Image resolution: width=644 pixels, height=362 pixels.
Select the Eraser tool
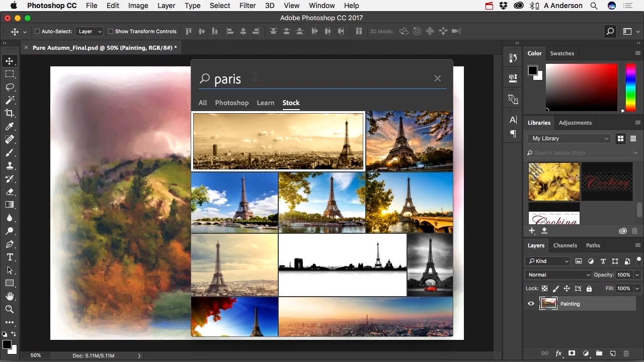10,192
